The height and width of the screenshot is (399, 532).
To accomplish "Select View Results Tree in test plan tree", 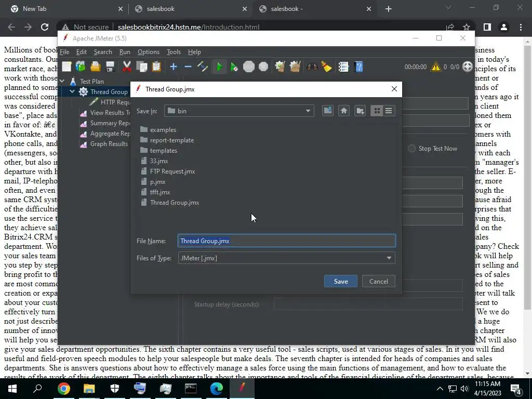I will (x=105, y=113).
